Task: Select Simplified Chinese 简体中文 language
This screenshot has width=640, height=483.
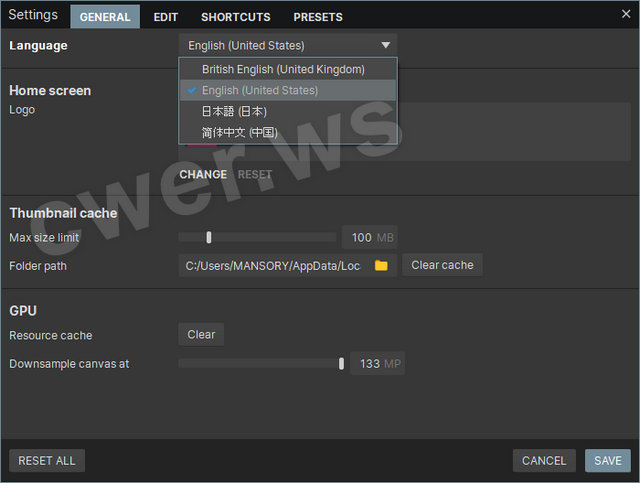Action: click(288, 132)
